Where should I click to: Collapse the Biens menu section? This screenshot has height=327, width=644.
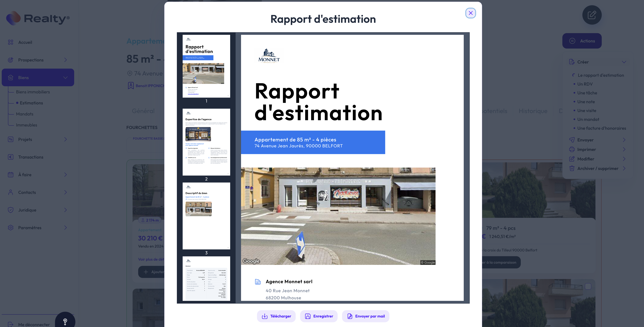pos(66,77)
